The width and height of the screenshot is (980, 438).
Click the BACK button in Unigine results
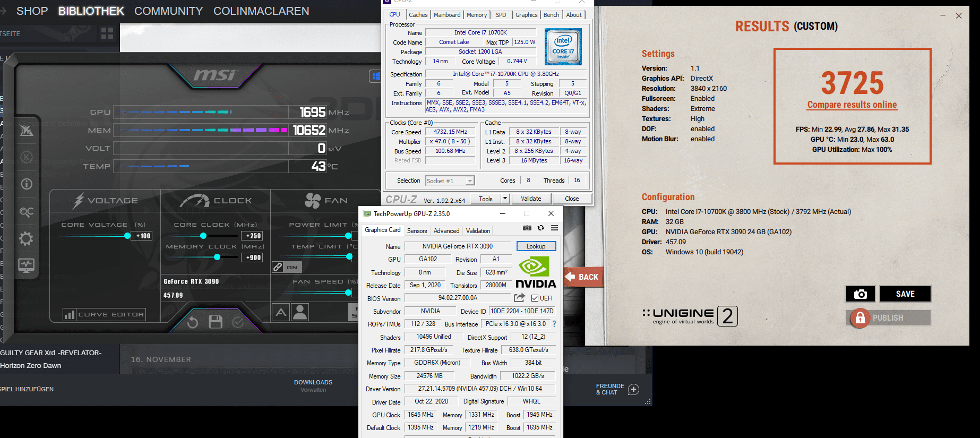click(583, 277)
